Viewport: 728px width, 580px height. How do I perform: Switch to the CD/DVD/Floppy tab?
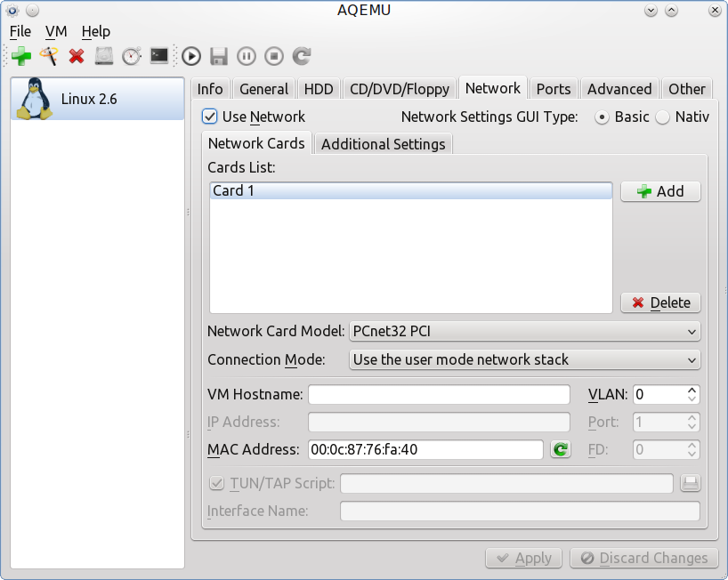click(x=400, y=89)
